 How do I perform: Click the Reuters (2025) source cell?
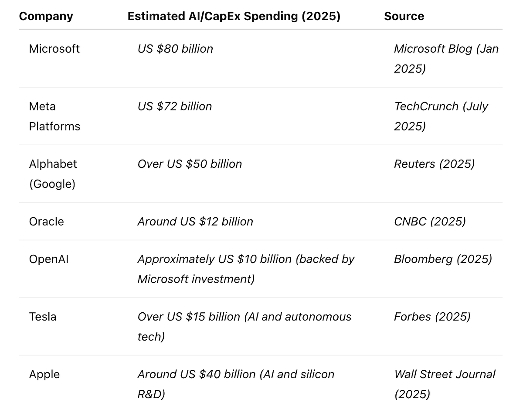coord(434,164)
